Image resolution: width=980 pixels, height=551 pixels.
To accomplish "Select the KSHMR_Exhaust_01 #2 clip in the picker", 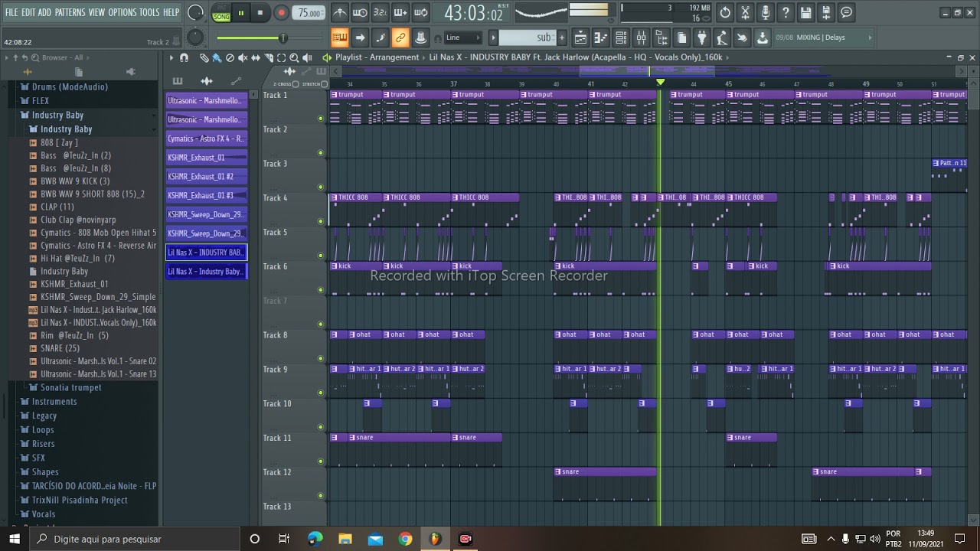I will point(207,176).
